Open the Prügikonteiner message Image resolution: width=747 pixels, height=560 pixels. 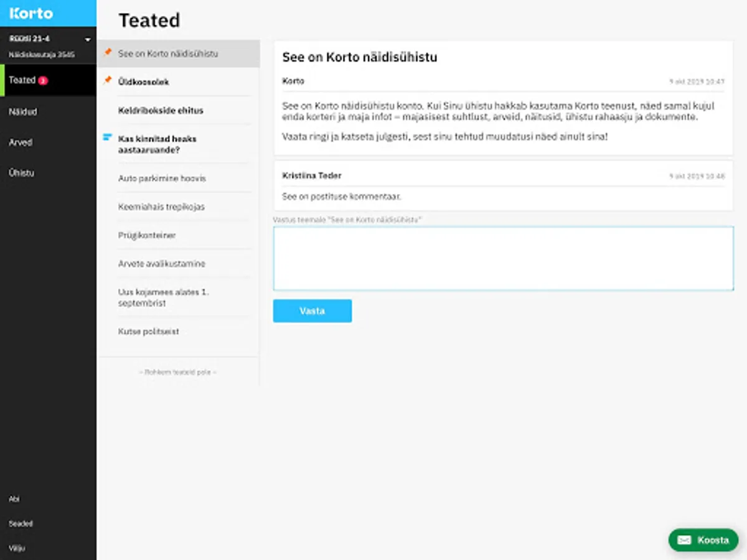147,235
